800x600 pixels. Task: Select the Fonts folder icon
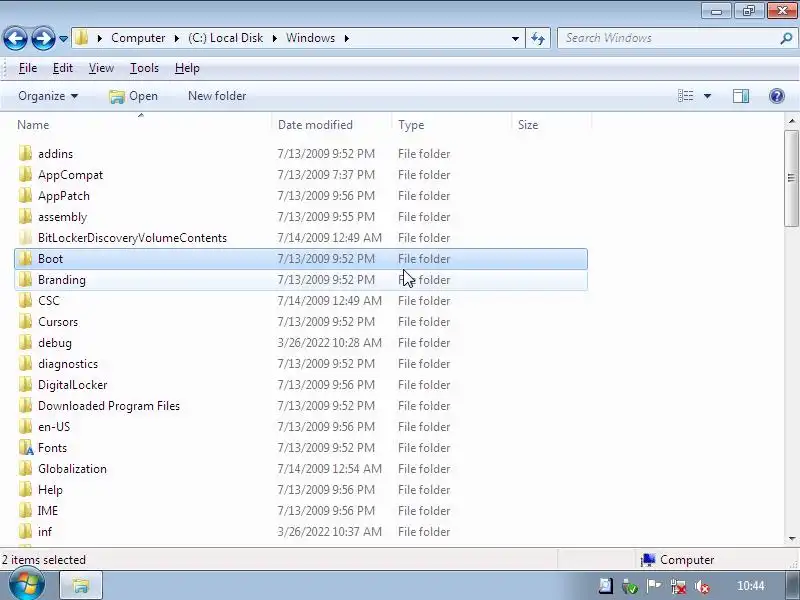click(x=26, y=447)
